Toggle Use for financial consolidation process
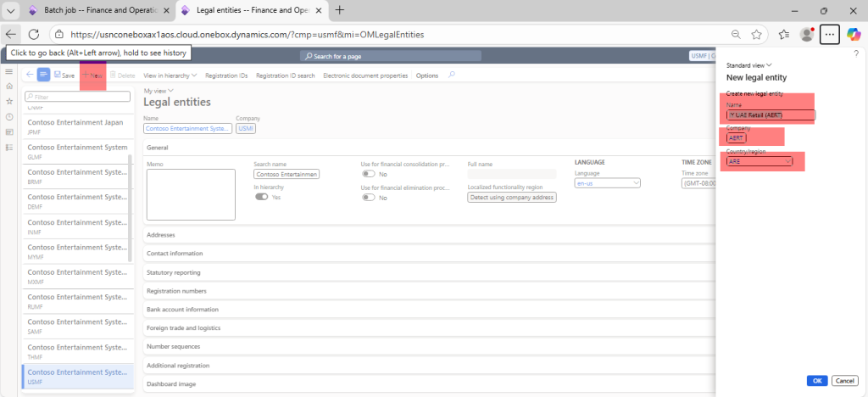 [369, 173]
